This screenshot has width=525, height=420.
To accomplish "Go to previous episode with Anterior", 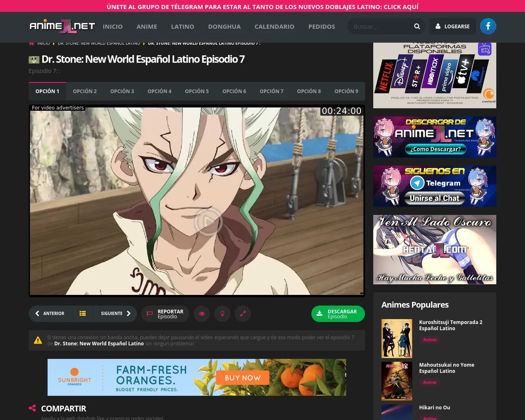I will [50, 313].
